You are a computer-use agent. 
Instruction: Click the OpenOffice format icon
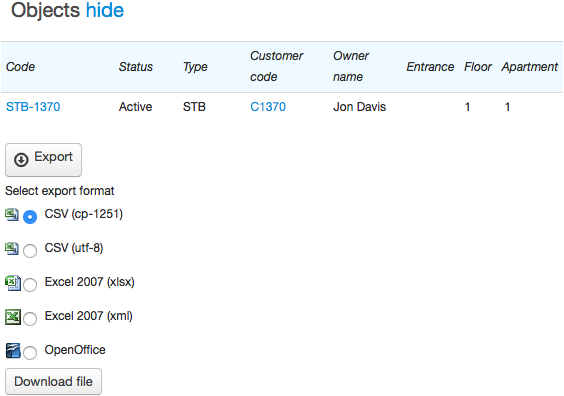13,351
